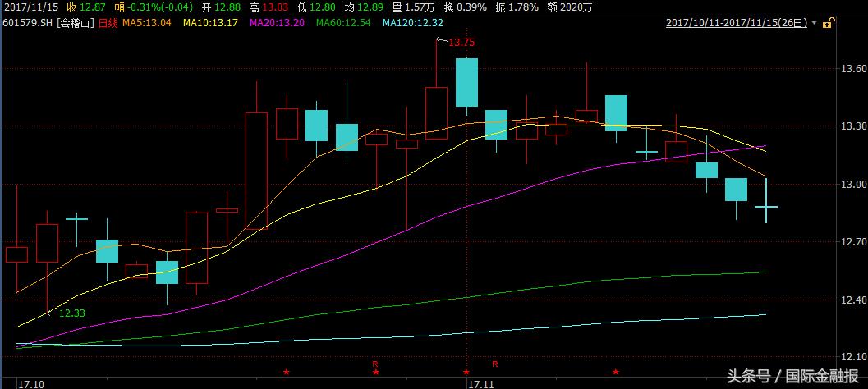Click the green MA60:12.54 label
The height and width of the screenshot is (389, 868).
point(343,22)
